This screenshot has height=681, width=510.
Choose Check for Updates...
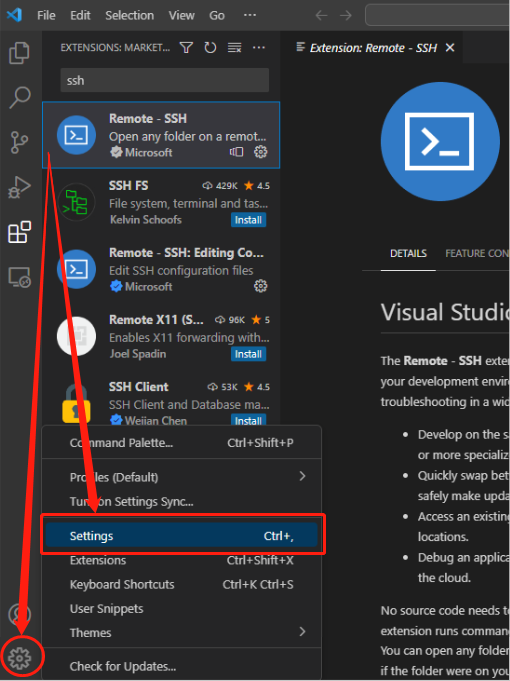coord(182,666)
